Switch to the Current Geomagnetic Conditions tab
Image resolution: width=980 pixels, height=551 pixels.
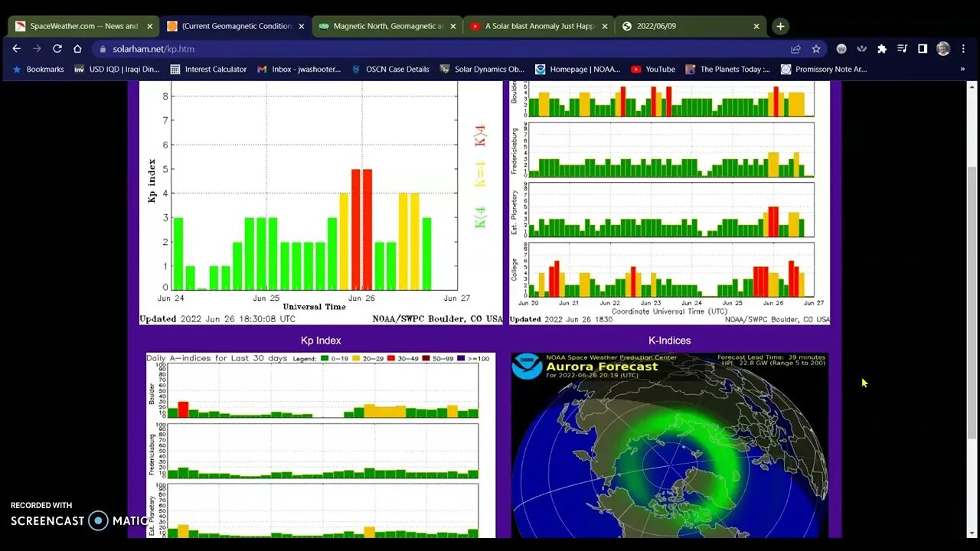[236, 26]
